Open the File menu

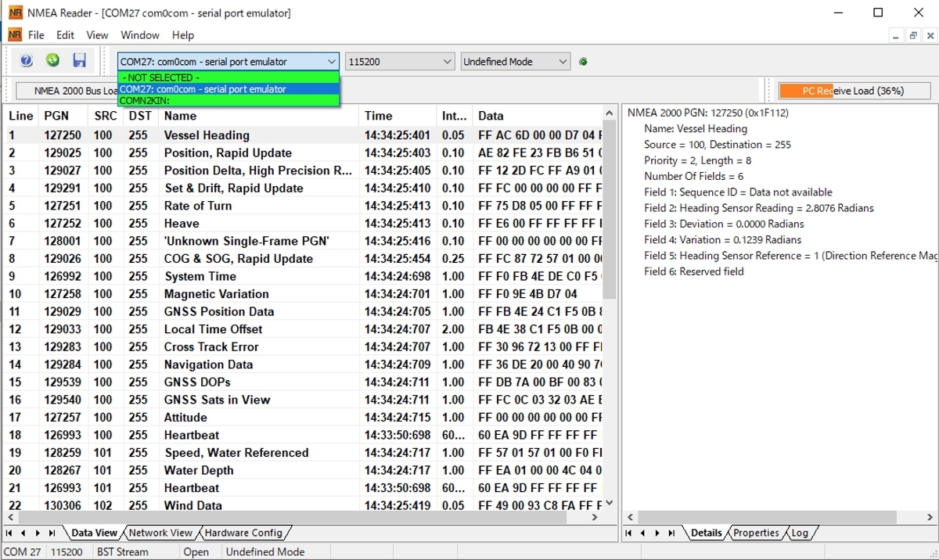click(x=36, y=35)
